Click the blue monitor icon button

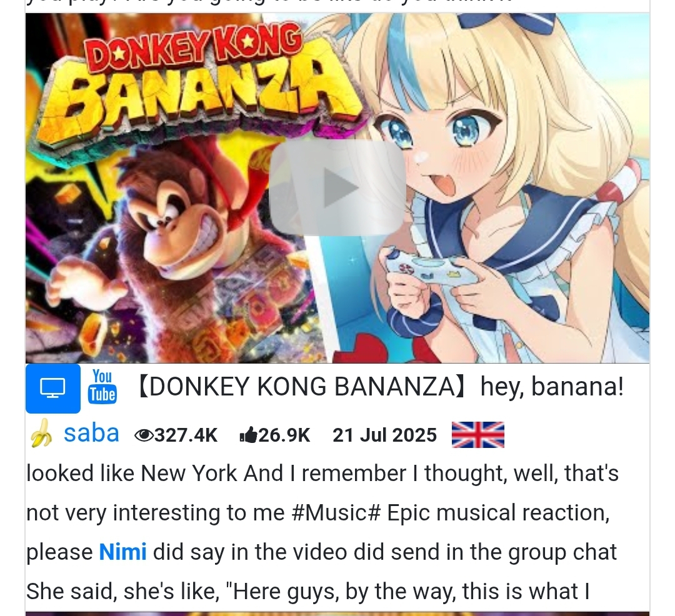point(53,388)
